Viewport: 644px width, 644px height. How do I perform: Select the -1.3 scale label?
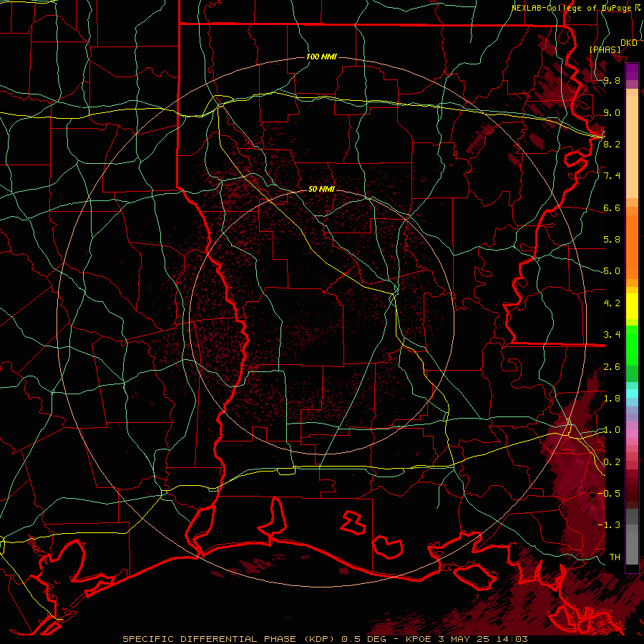[x=609, y=525]
